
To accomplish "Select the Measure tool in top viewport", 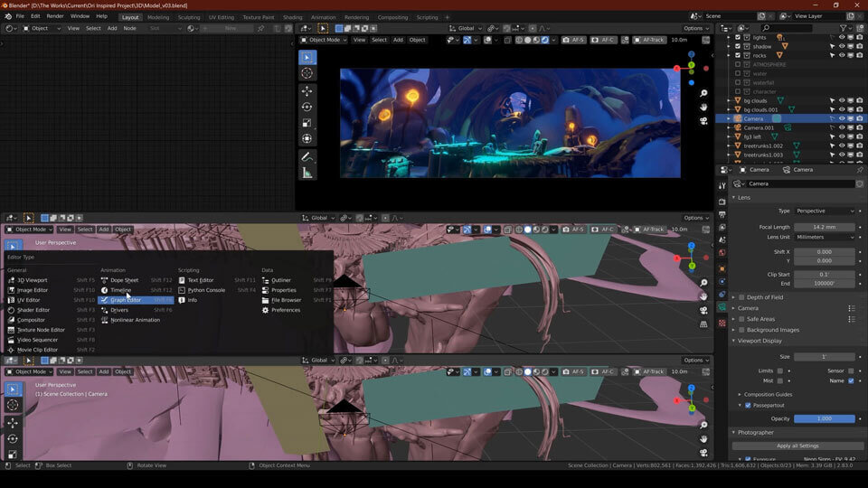I will click(x=307, y=174).
